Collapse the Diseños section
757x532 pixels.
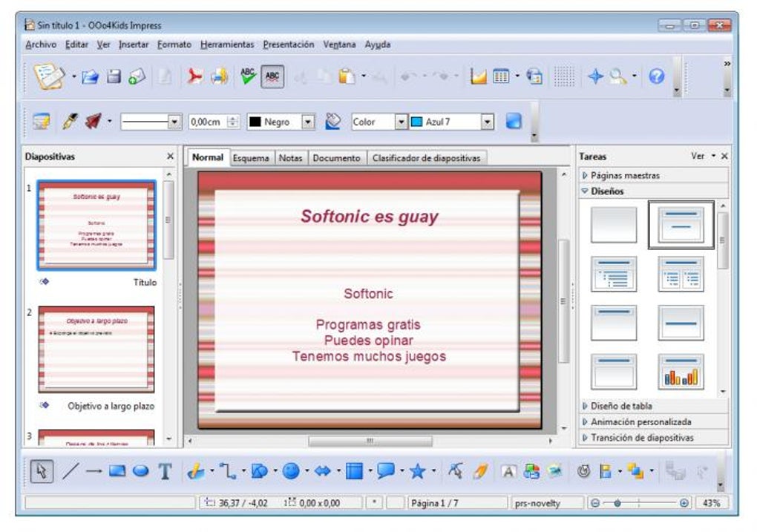coord(654,191)
